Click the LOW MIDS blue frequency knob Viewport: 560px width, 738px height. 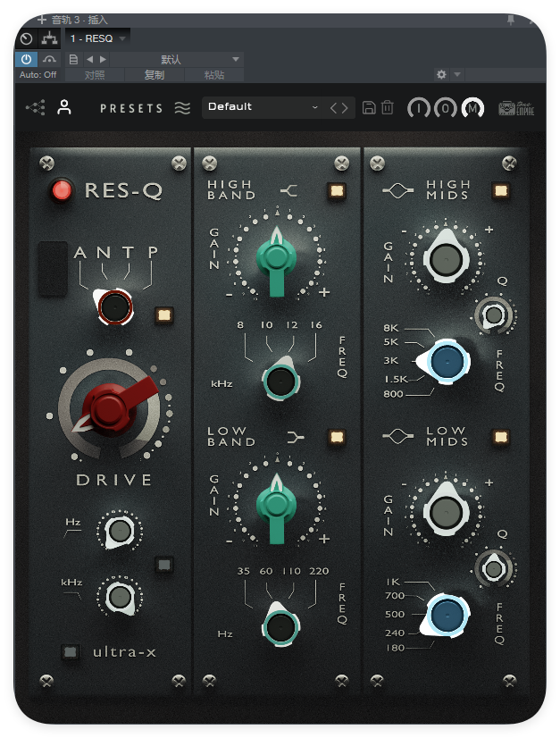446,615
